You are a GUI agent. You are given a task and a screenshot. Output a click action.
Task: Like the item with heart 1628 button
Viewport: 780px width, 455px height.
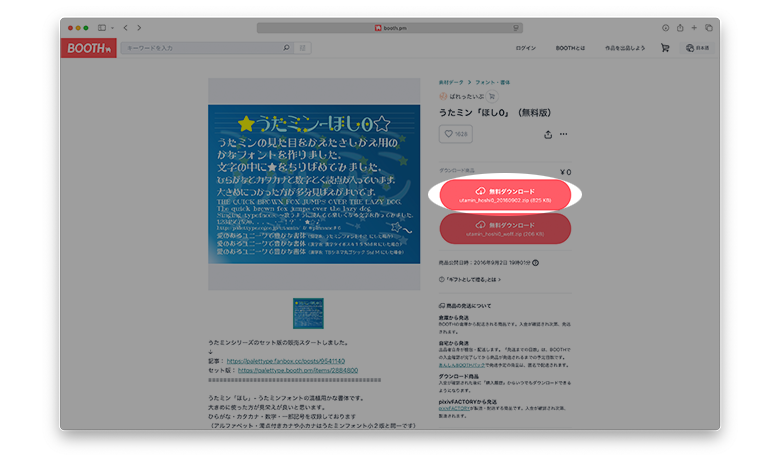tap(456, 134)
